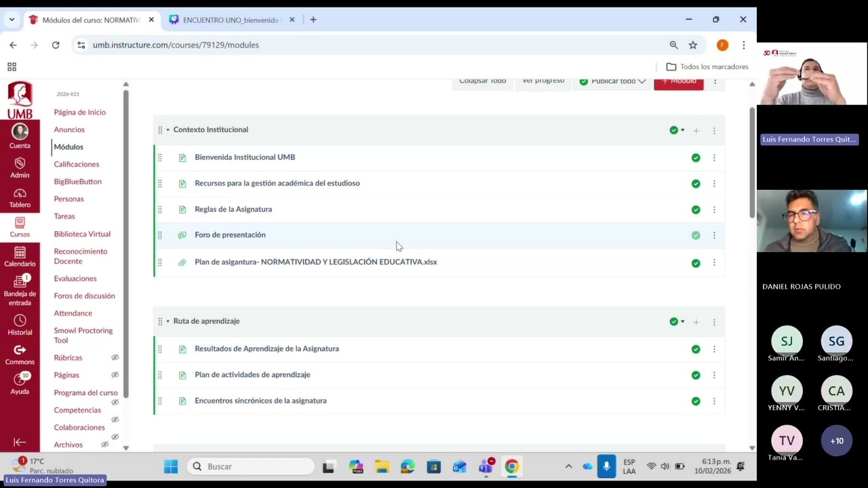Open the Commons icon

click(20, 350)
